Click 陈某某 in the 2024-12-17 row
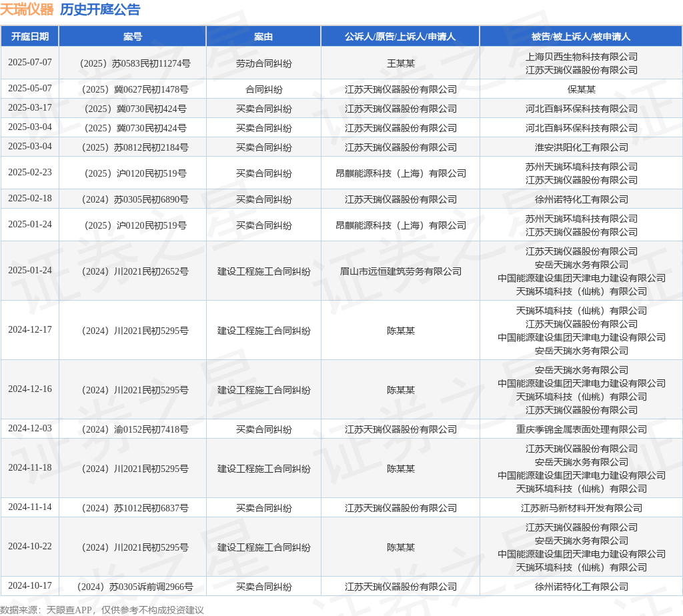The height and width of the screenshot is (616, 683). (x=400, y=331)
